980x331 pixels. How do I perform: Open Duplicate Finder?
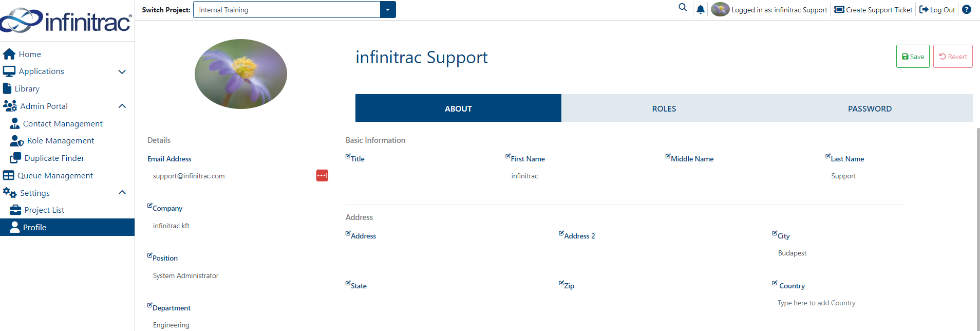67,158
